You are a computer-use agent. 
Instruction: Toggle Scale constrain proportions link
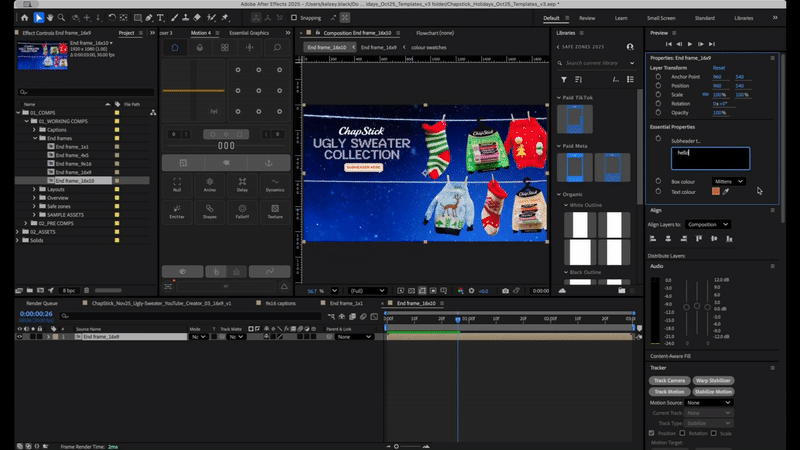point(706,94)
